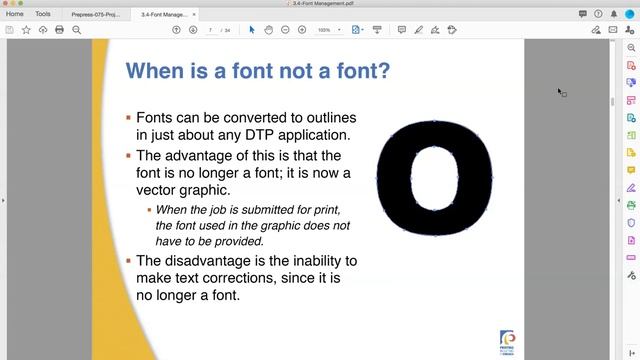This screenshot has width=640, height=360.
Task: Open Organize Pages tool in right pane
Action: (x=631, y=135)
